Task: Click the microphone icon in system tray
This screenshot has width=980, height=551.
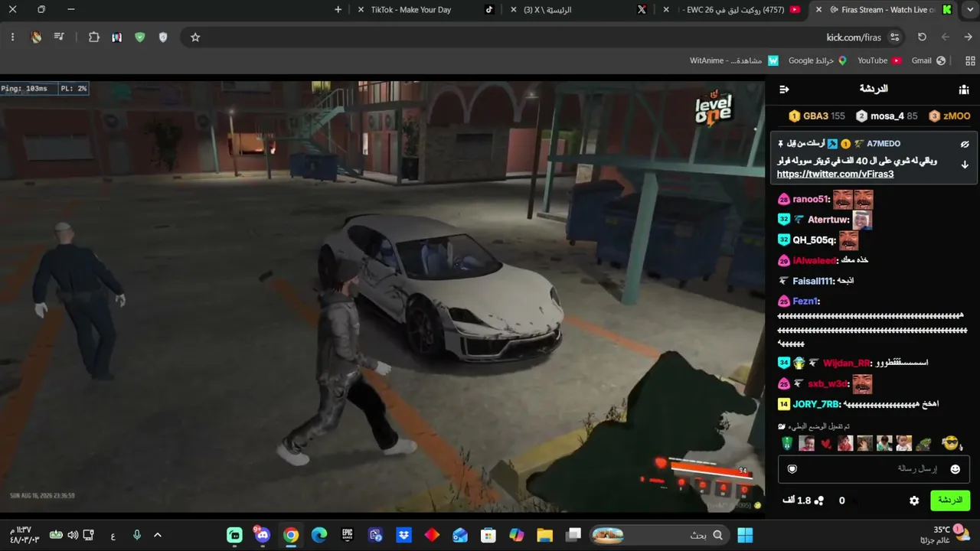Action: tap(136, 535)
